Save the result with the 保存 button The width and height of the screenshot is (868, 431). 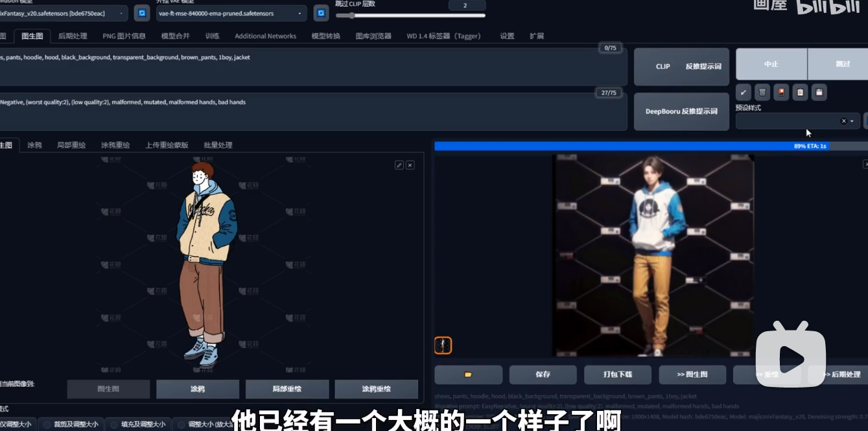click(543, 375)
